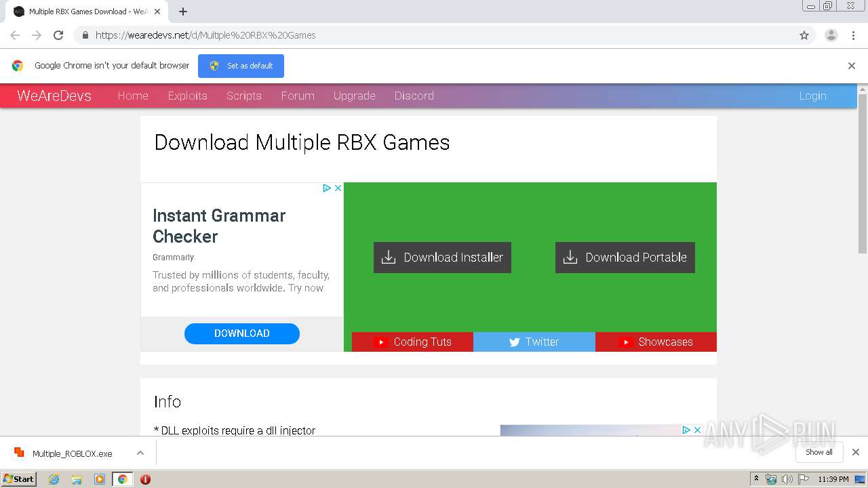
Task: Close the downloads shelf
Action: coord(856,452)
